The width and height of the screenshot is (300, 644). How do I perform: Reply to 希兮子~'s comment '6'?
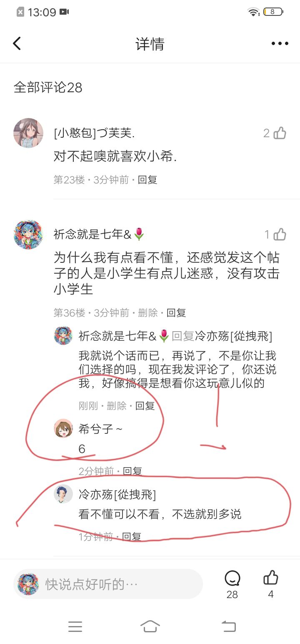132,471
